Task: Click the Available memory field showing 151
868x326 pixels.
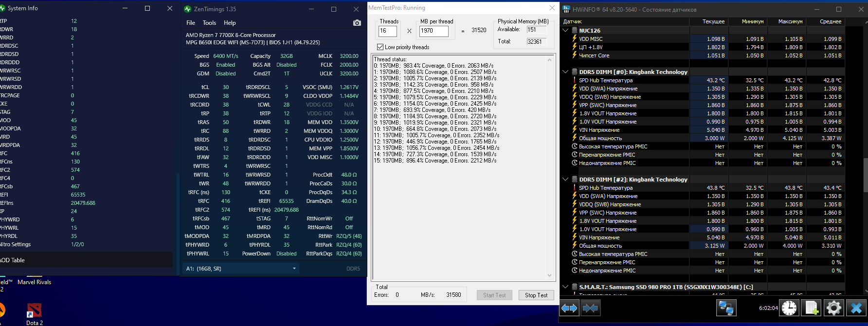Action: (x=537, y=30)
